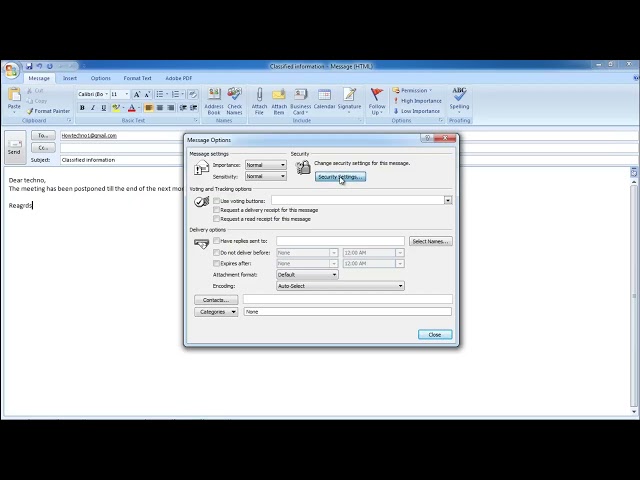Open the Categories dropdown button

[x=216, y=312]
